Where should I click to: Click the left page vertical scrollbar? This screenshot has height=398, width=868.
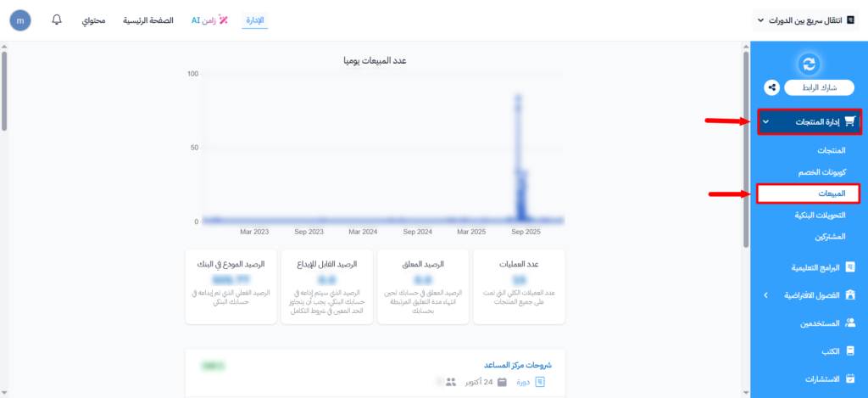click(x=4, y=93)
